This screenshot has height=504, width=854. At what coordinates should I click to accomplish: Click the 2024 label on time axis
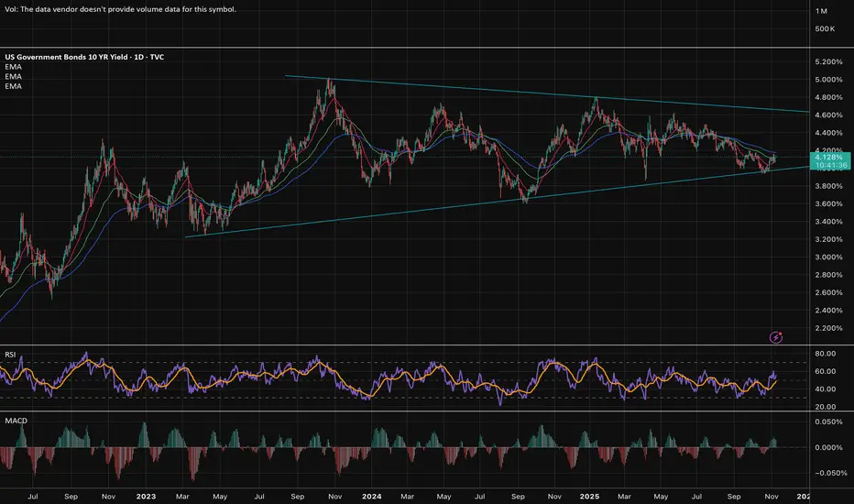coord(372,496)
